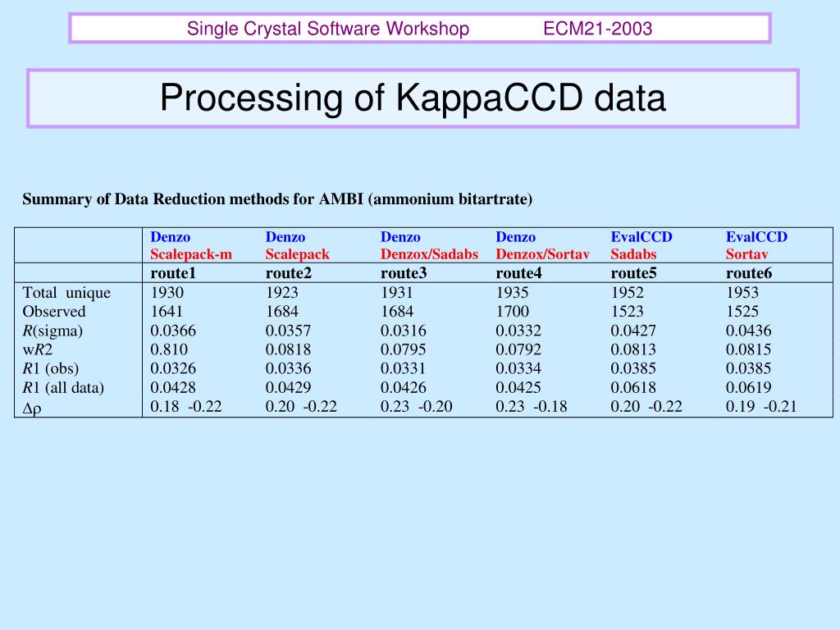Click 'EvalCCD' above the route6 column
Viewport: 840px width, 630px height.
click(756, 237)
